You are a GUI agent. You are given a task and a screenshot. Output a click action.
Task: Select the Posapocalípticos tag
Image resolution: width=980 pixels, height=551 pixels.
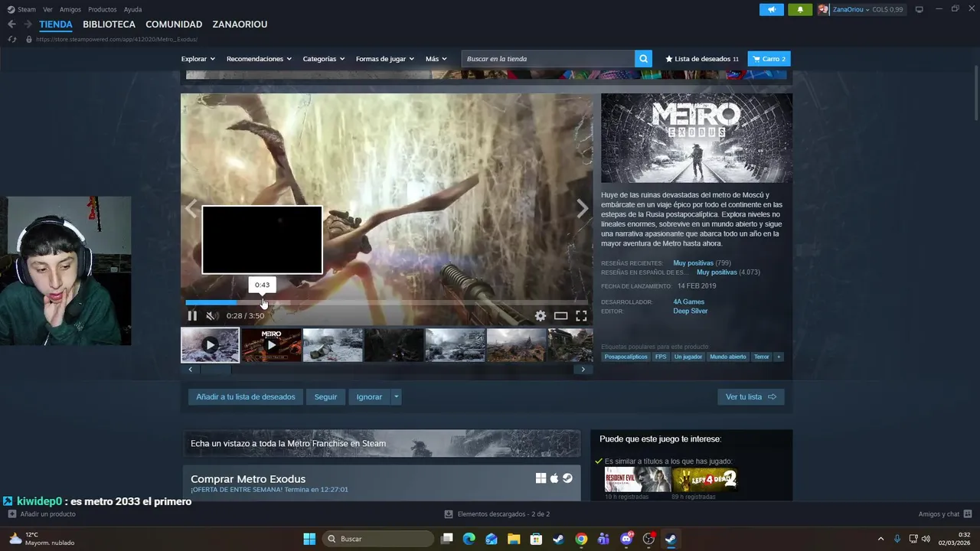(x=626, y=357)
